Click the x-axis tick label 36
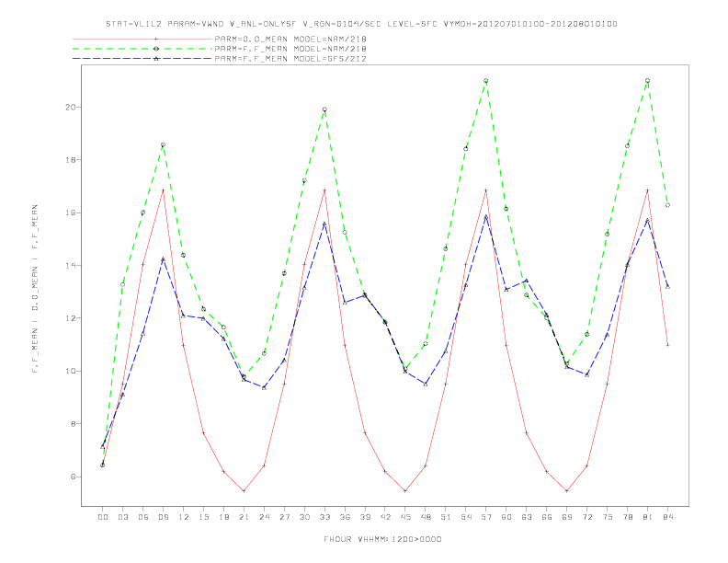The height and width of the screenshot is (563, 728). click(345, 517)
